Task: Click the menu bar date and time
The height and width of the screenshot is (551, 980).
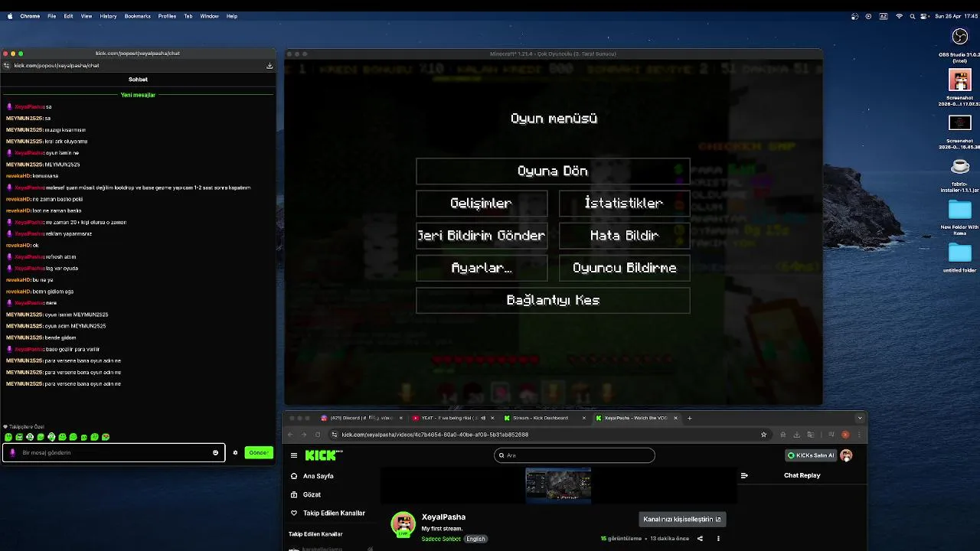Action: pyautogui.click(x=955, y=16)
